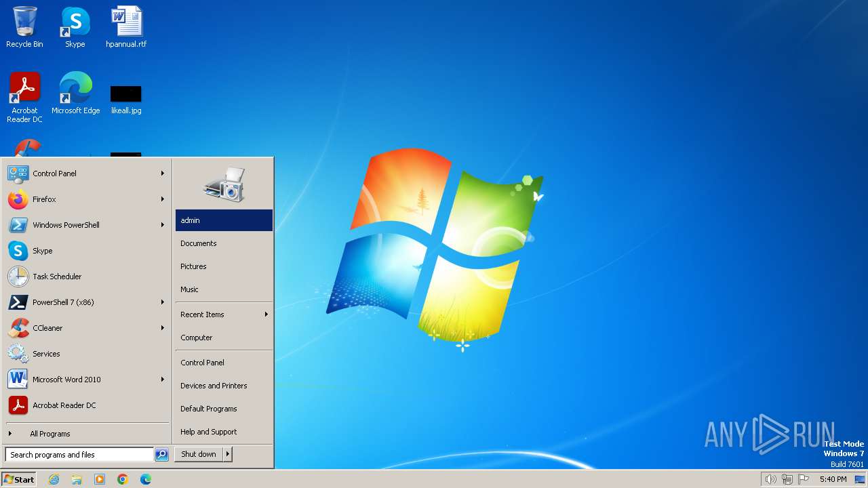This screenshot has width=868, height=488.
Task: Click the network tray icon
Action: [x=787, y=479]
